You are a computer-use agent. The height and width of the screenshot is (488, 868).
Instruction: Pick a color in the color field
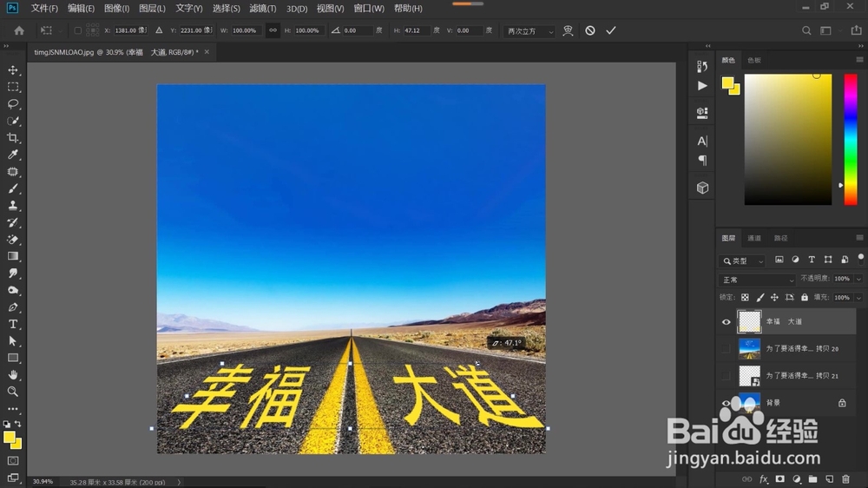(x=788, y=140)
